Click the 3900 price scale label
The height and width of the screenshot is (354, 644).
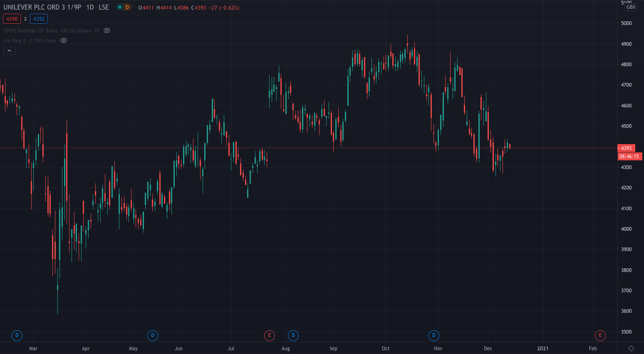[626, 249]
